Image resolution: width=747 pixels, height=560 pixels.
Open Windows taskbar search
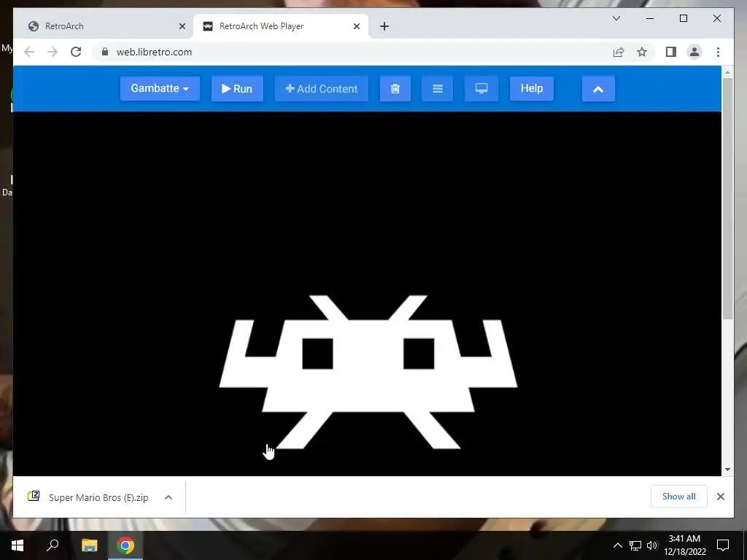click(x=53, y=545)
